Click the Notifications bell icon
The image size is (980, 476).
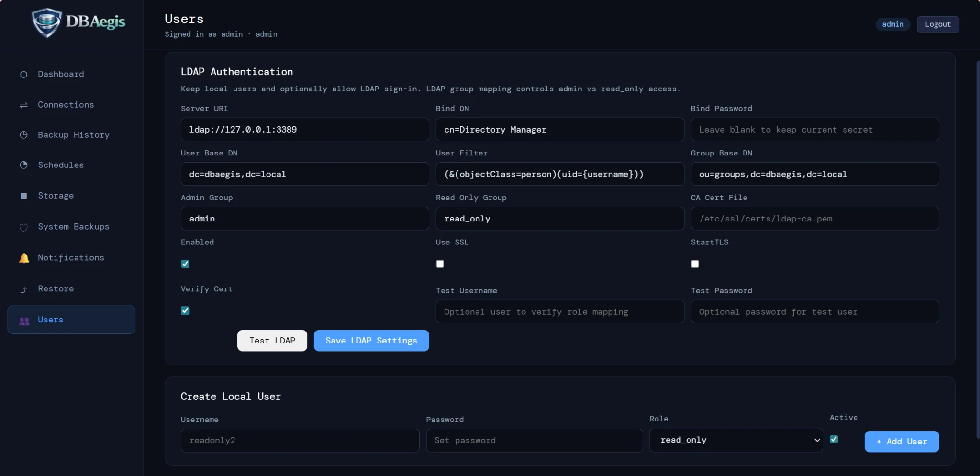coord(24,258)
